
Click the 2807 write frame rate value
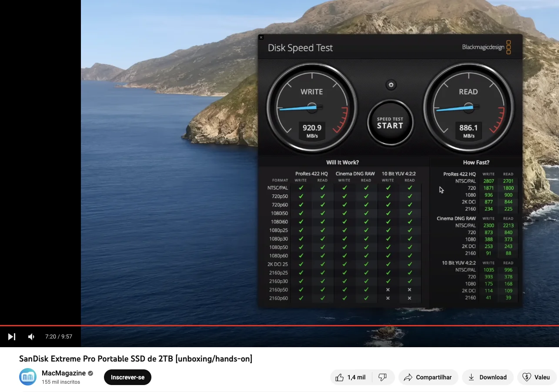(x=489, y=181)
